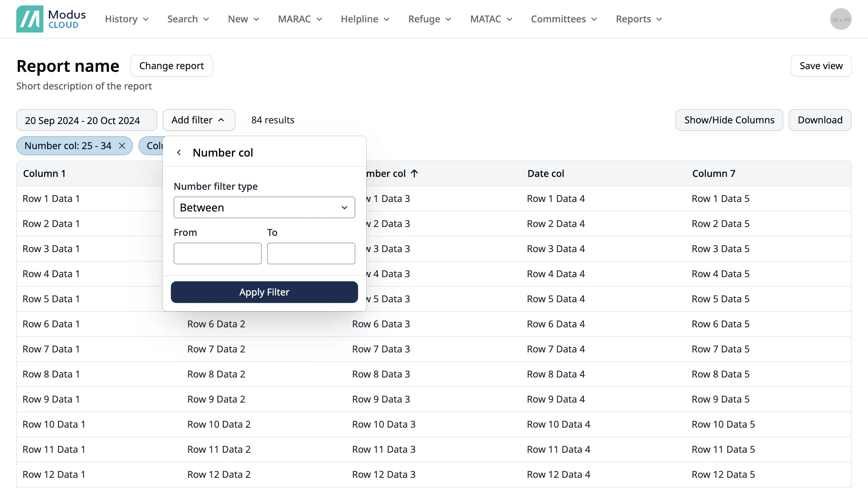Click the Save view button
The height and width of the screenshot is (488, 868).
[821, 66]
